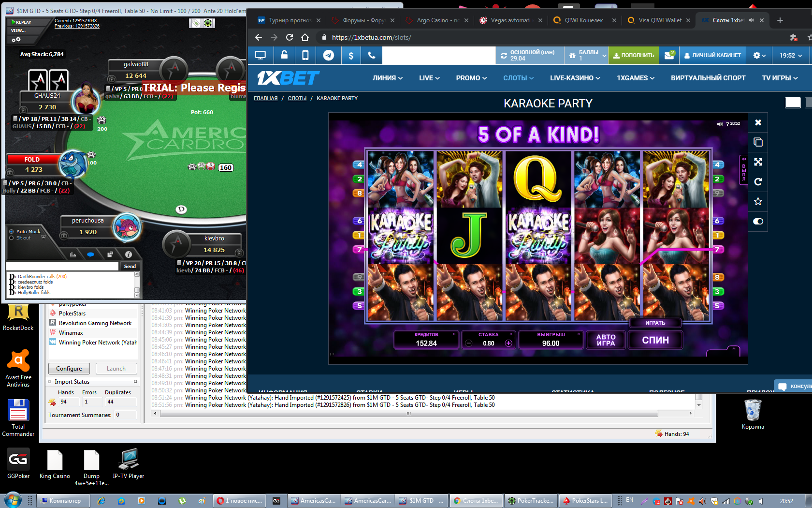This screenshot has width=812, height=508.
Task: Decrease the Ставка bet with minus button
Action: 468,344
